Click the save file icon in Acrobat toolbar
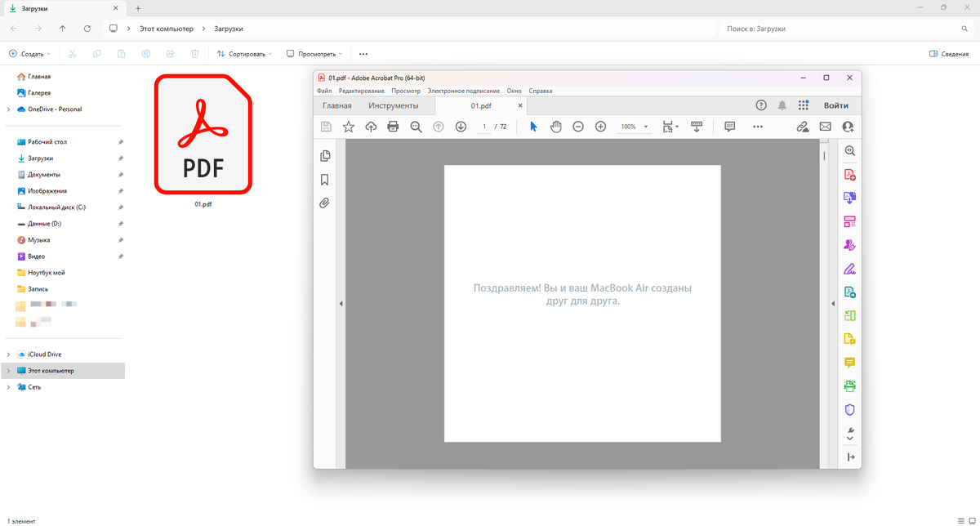 tap(326, 127)
